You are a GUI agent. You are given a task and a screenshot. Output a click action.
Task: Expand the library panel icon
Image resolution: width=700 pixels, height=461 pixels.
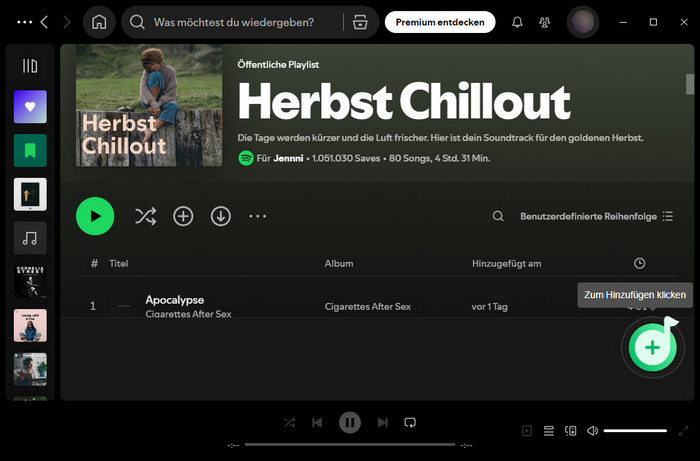click(30, 66)
